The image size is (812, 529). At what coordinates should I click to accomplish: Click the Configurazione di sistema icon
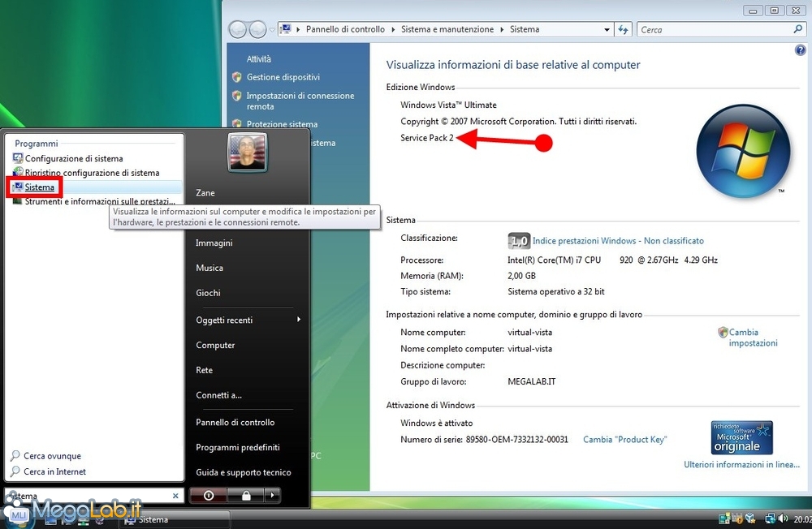[18, 158]
